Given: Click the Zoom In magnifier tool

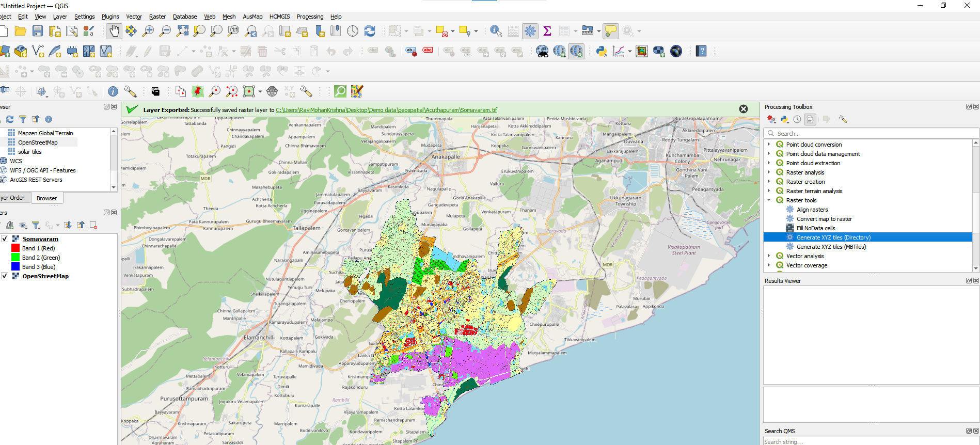Looking at the screenshot, I should (148, 31).
